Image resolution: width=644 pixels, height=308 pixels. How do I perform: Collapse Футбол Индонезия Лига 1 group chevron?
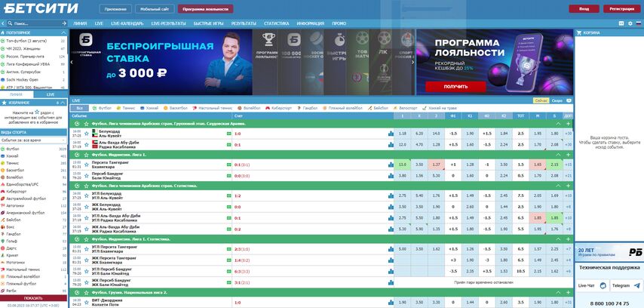[x=558, y=155]
